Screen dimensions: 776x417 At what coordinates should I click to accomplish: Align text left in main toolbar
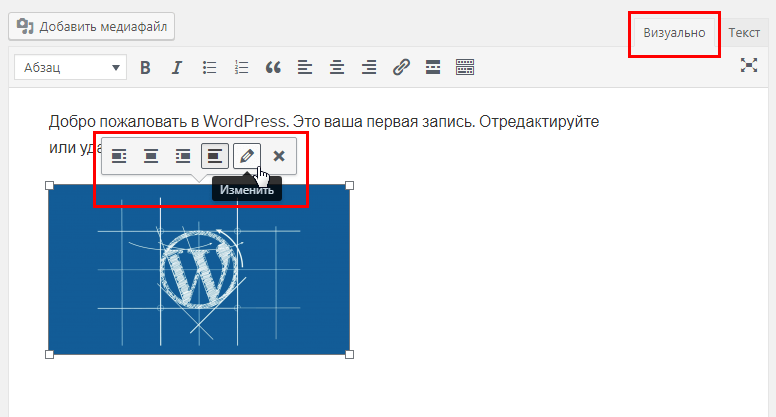(x=305, y=67)
